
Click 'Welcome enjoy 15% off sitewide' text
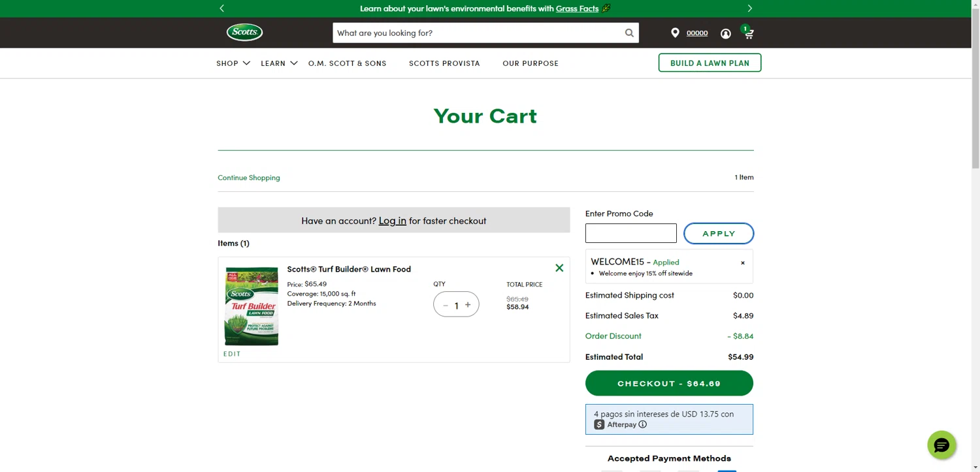tap(645, 274)
